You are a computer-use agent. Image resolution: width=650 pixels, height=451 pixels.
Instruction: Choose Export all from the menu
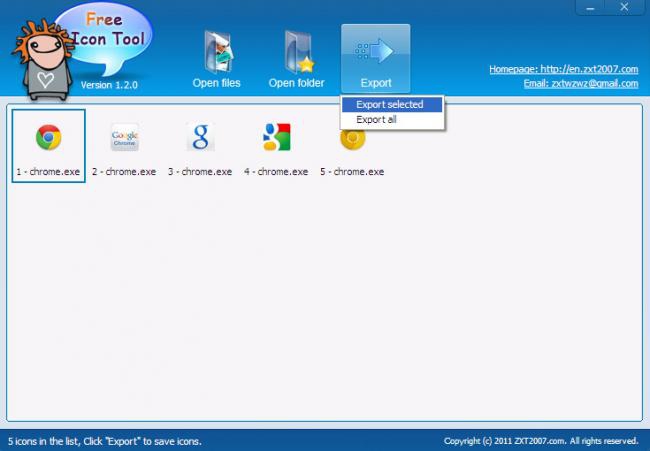pyautogui.click(x=392, y=120)
